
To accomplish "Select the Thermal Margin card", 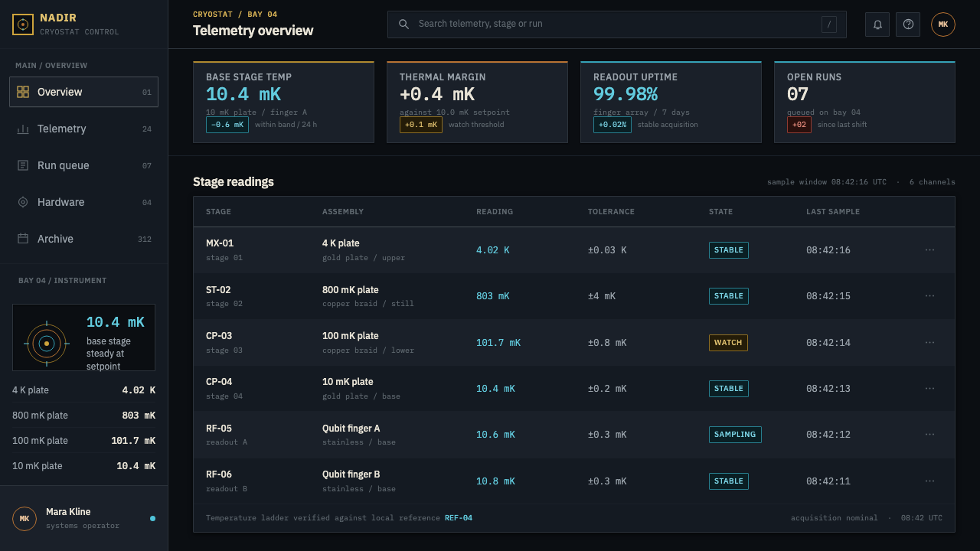I will [x=477, y=102].
